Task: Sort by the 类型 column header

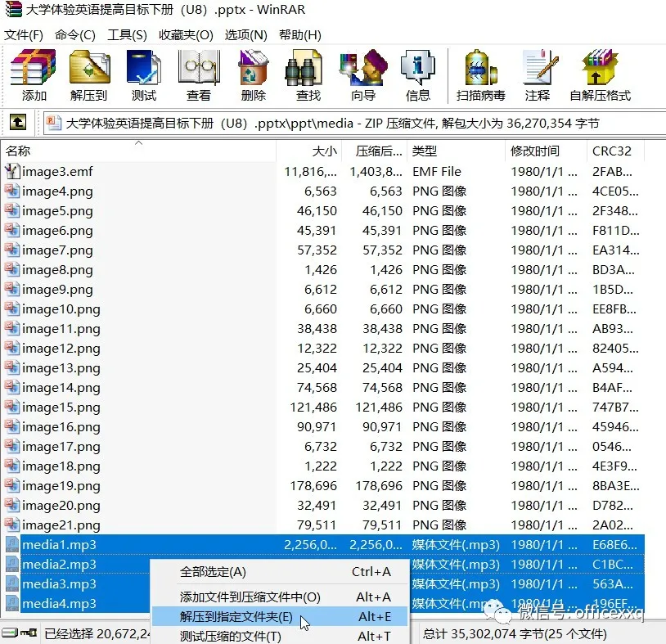Action: 457,151
